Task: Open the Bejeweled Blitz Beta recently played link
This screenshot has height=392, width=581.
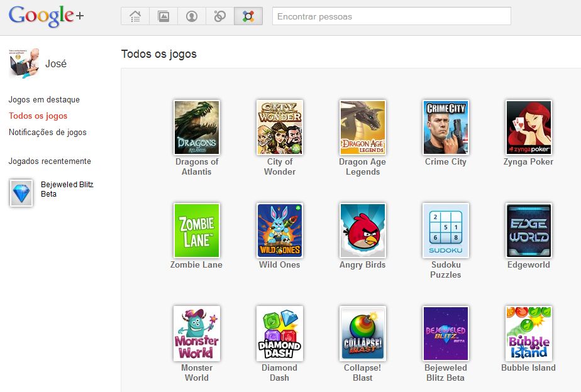Action: tap(67, 189)
